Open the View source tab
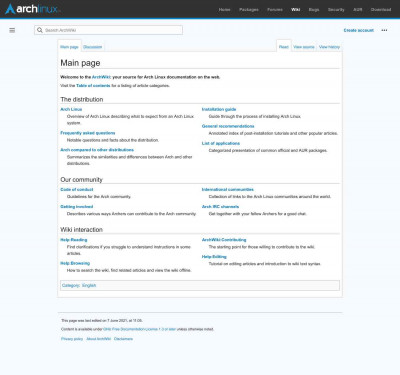Image resolution: width=400 pixels, height=375 pixels. click(304, 47)
